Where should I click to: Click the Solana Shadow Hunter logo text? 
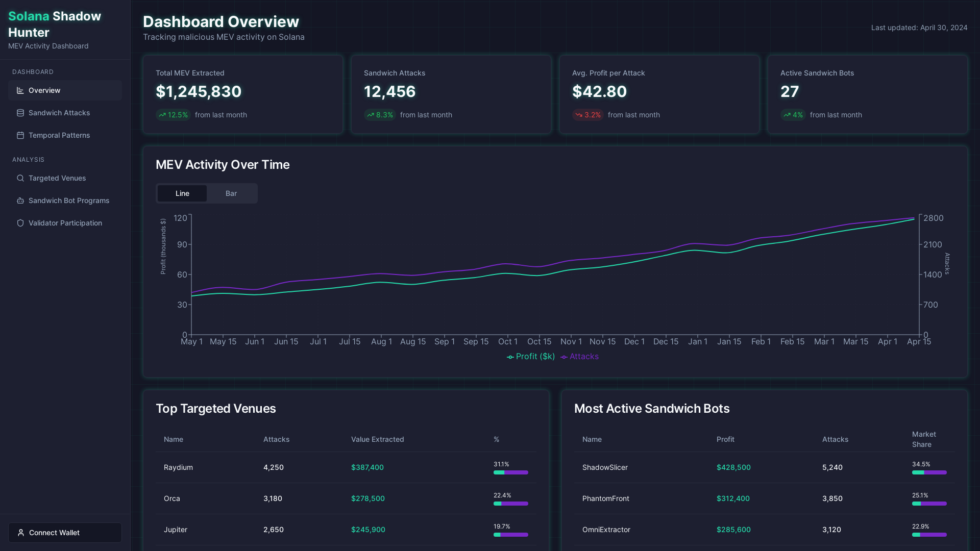tap(54, 24)
